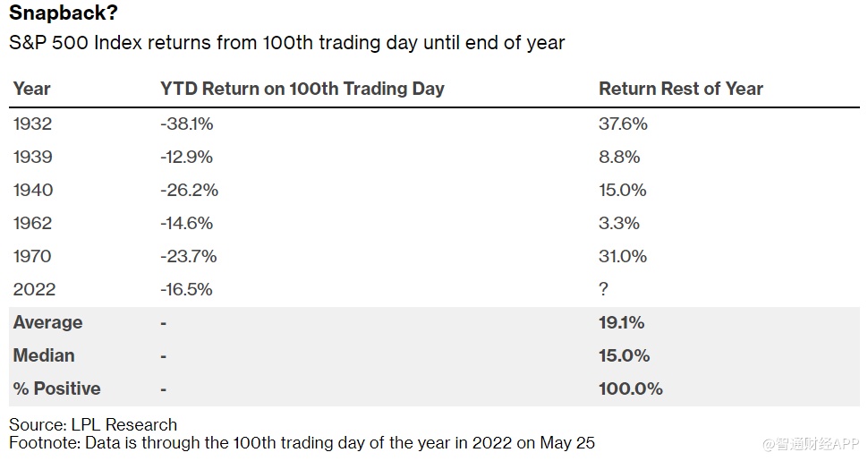The width and height of the screenshot is (868, 461).
Task: Select the 1962 year cell
Action: (33, 223)
